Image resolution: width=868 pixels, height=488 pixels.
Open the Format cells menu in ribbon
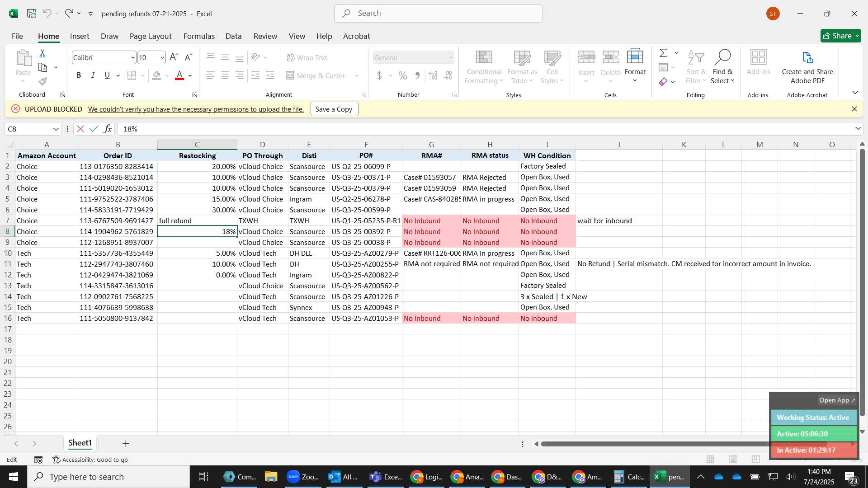tap(635, 67)
